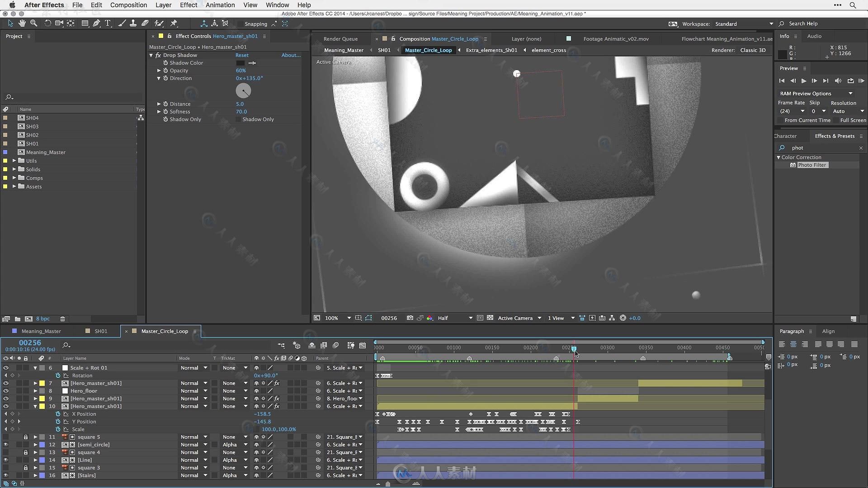The image size is (868, 488).
Task: Select the Animation menu item
Action: click(x=219, y=5)
